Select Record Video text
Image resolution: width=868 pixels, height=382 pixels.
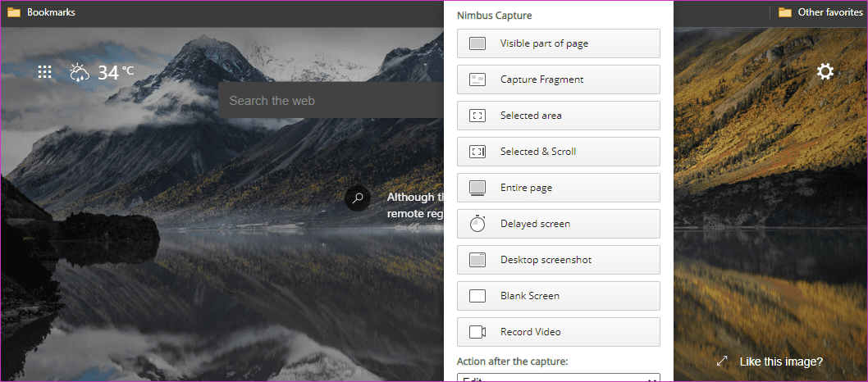(530, 332)
